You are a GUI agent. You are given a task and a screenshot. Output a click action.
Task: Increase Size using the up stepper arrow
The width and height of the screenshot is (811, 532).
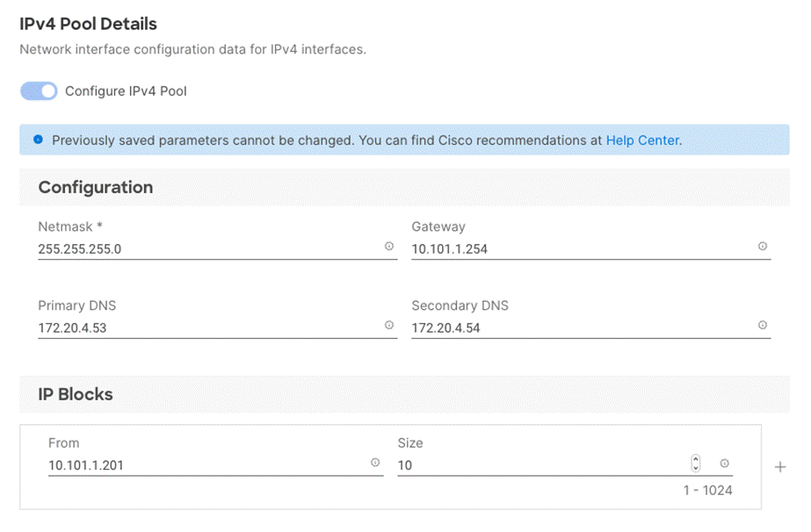[696, 459]
